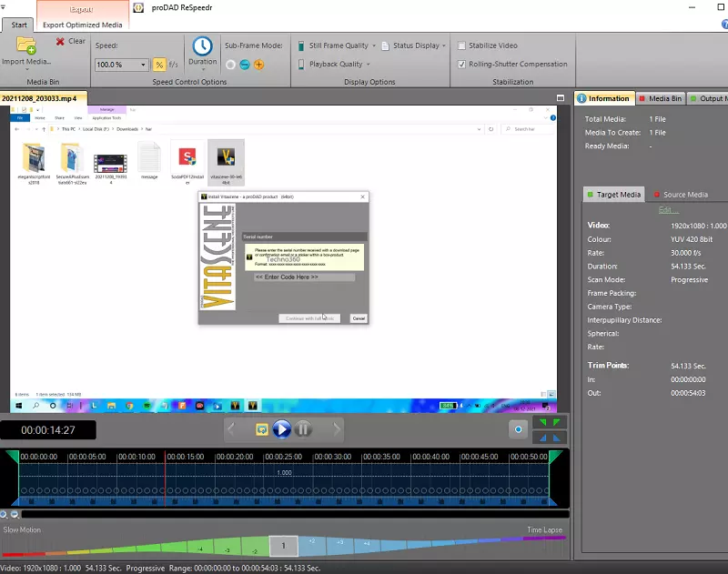Image resolution: width=728 pixels, height=574 pixels.
Task: Click the Import Media folder icon
Action: click(x=25, y=45)
